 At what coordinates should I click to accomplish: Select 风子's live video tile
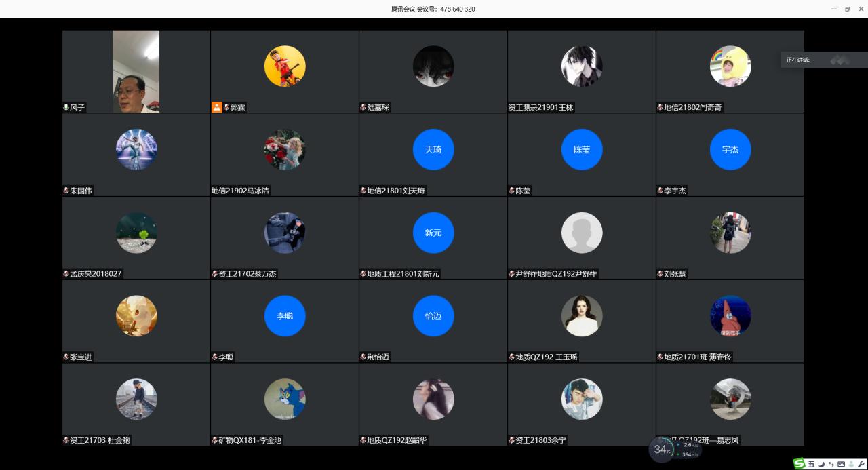[x=136, y=71]
